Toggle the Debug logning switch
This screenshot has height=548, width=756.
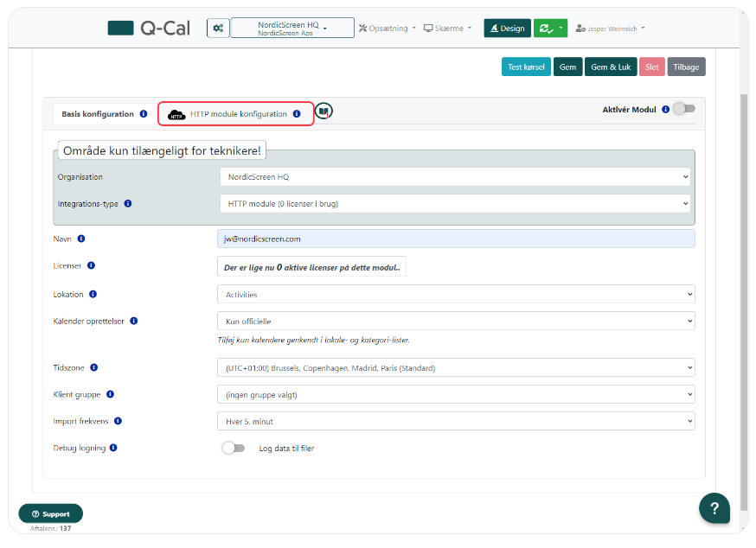(x=234, y=449)
